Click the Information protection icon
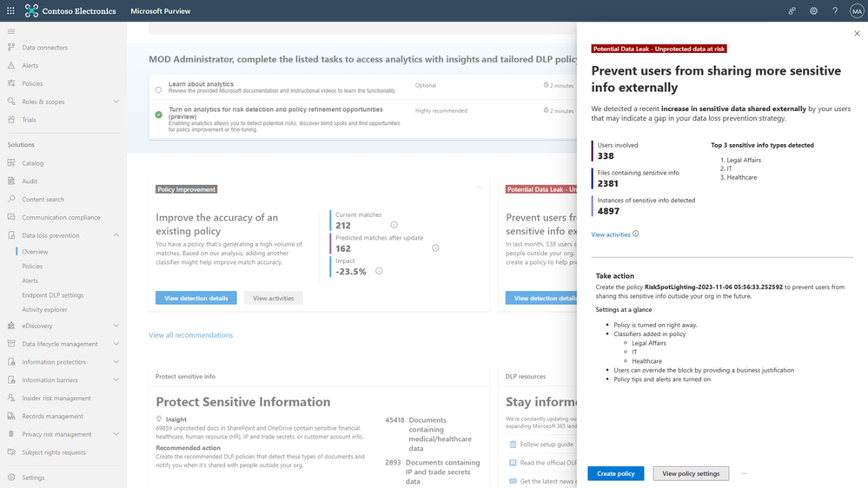The image size is (868, 488). 11,362
